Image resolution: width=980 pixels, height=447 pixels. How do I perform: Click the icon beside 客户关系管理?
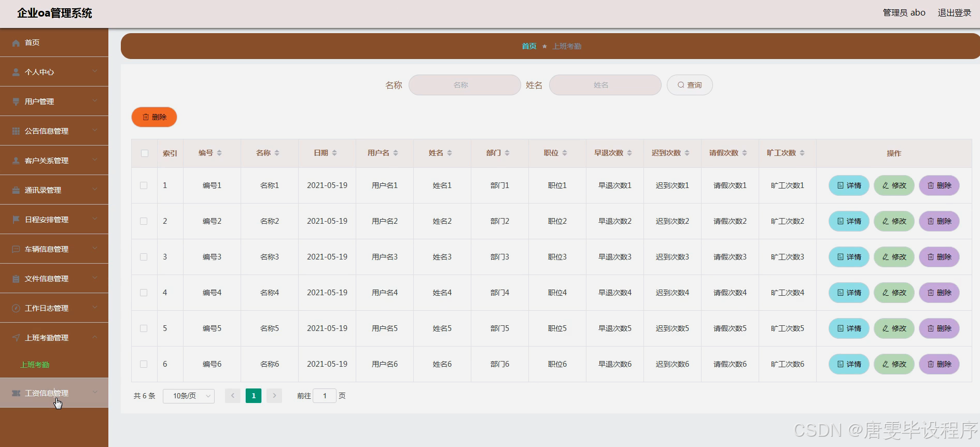[16, 161]
